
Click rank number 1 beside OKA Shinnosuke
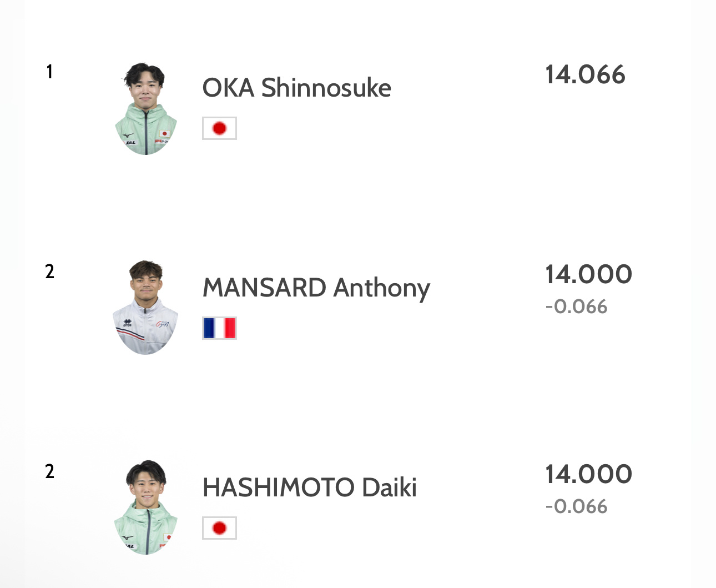tap(49, 72)
